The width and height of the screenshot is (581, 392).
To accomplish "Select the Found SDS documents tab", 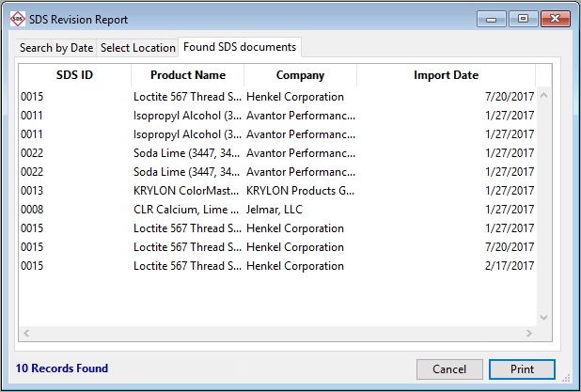I will (240, 47).
